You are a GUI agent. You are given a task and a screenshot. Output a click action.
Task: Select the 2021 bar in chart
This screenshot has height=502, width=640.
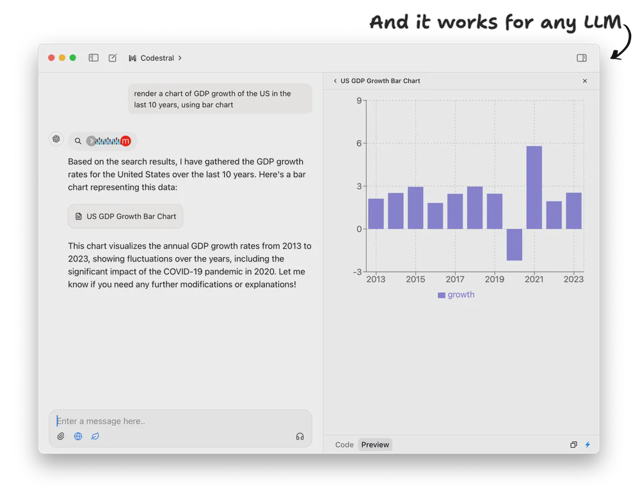(x=534, y=187)
